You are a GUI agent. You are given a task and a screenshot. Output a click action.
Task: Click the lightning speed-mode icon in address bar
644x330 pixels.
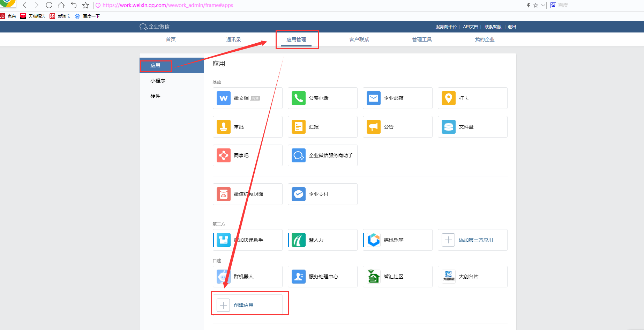point(529,5)
